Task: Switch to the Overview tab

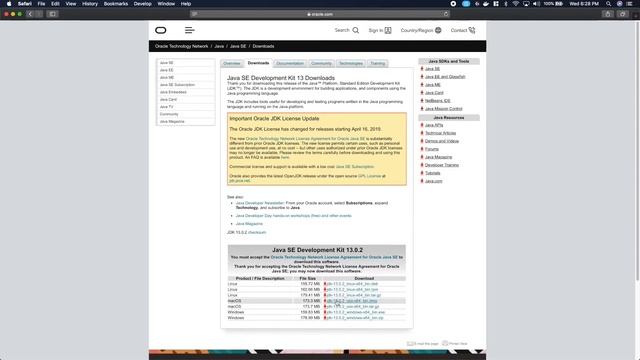Action: [x=232, y=63]
